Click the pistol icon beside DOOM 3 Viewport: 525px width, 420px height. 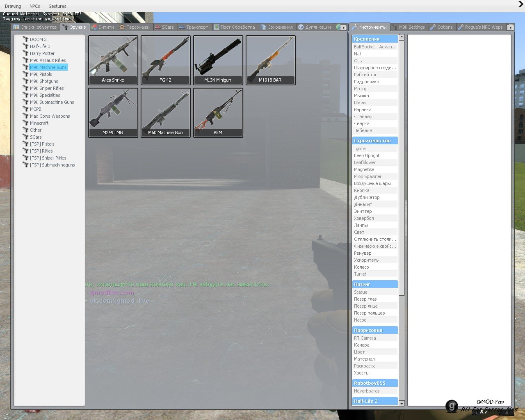[x=25, y=39]
